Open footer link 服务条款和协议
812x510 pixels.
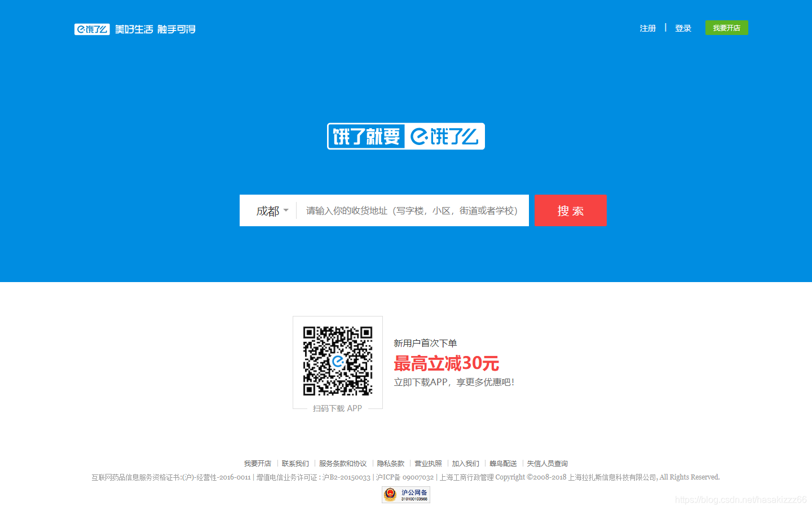coord(343,464)
